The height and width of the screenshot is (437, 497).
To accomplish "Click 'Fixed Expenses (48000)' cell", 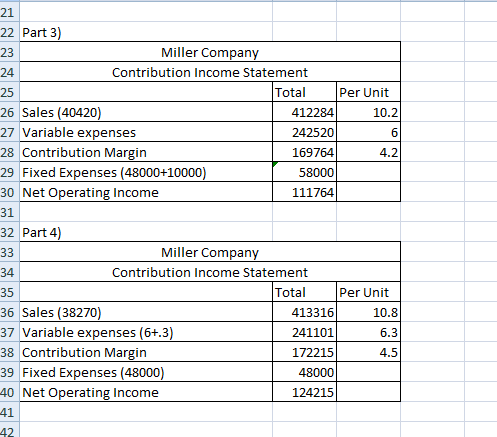I will [146, 372].
